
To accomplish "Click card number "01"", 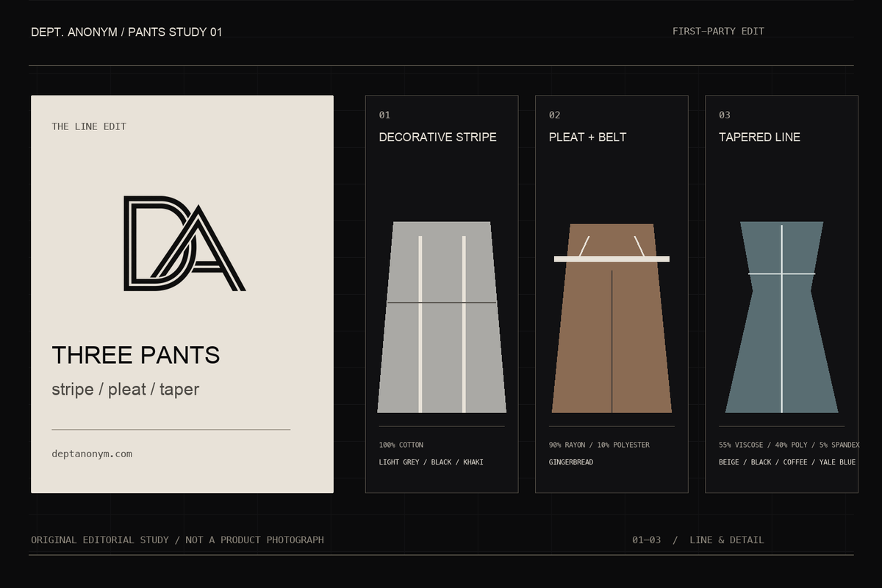I will [x=384, y=115].
